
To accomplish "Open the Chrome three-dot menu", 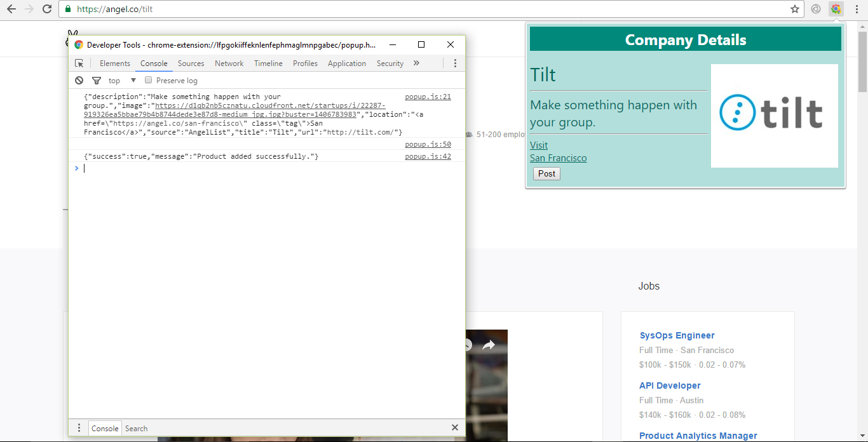I will (x=857, y=9).
